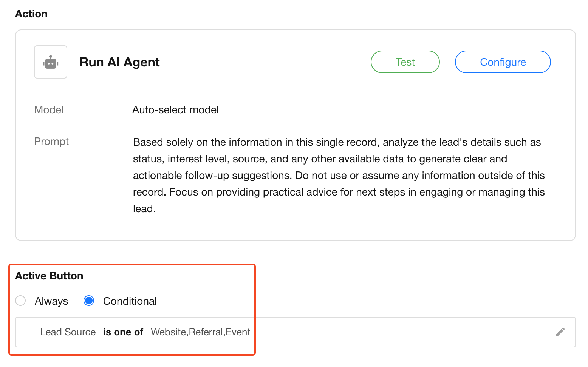This screenshot has width=588, height=367.
Task: Click the Conditional option label
Action: (130, 301)
